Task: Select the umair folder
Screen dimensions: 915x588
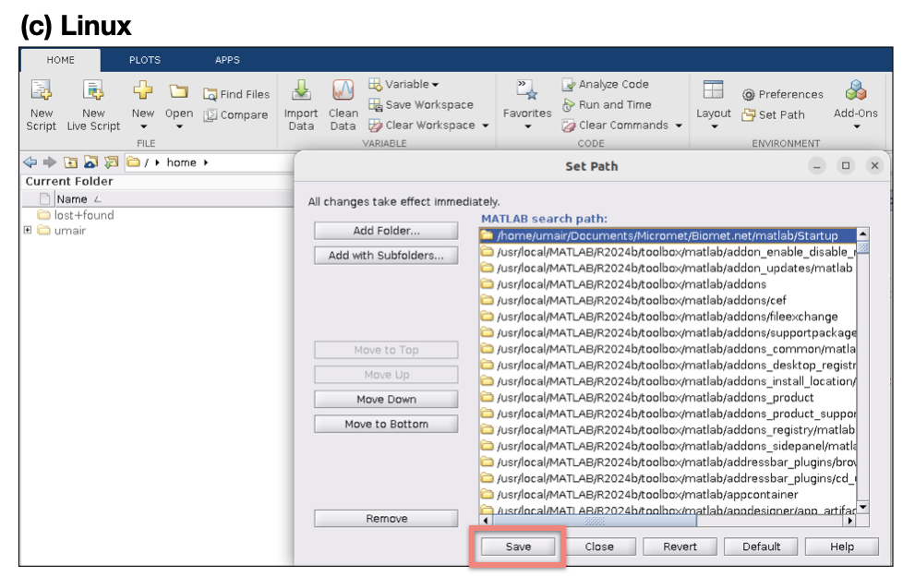Action: point(62,231)
